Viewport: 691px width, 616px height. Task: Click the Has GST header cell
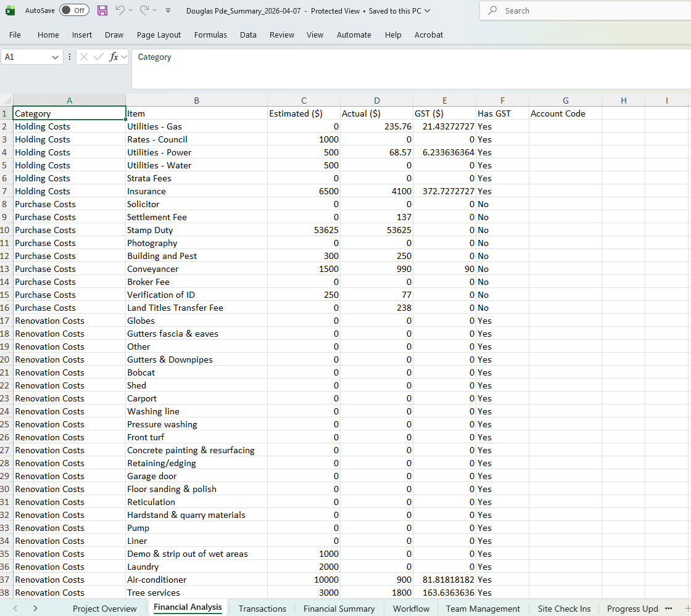[502, 113]
